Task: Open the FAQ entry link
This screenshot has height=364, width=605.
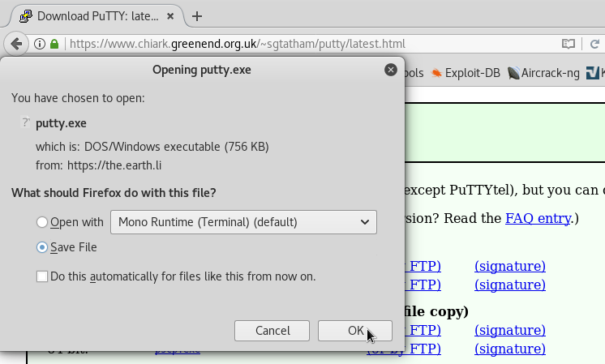Action: pyautogui.click(x=538, y=218)
